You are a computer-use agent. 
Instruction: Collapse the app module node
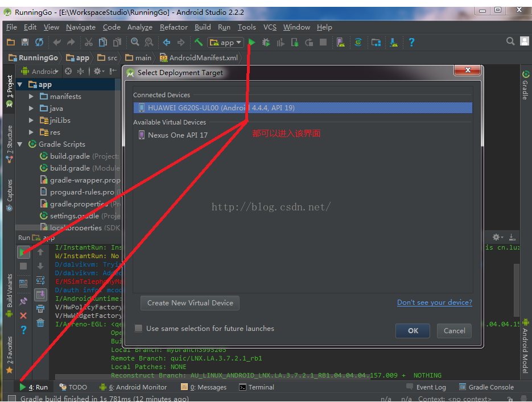pyautogui.click(x=20, y=84)
